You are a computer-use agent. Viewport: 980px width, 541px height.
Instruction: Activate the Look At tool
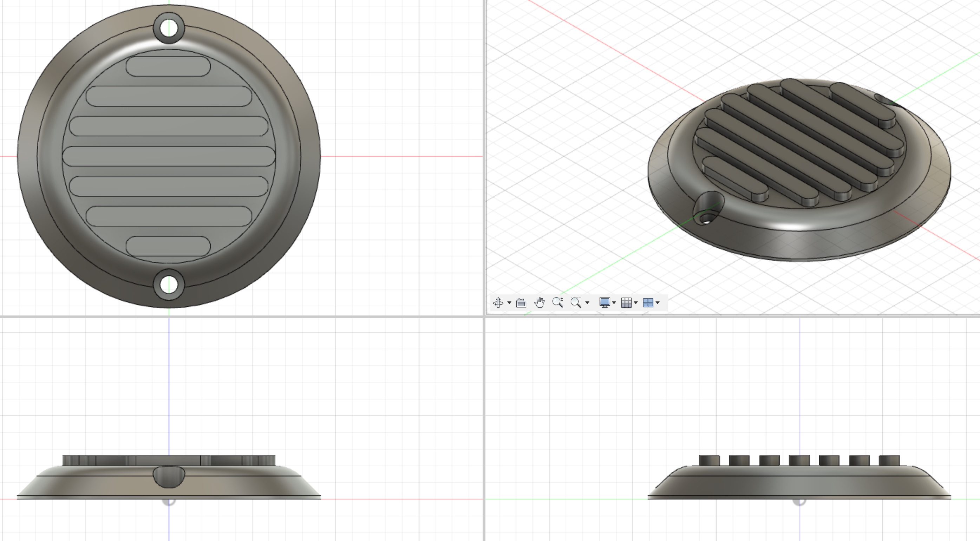521,303
